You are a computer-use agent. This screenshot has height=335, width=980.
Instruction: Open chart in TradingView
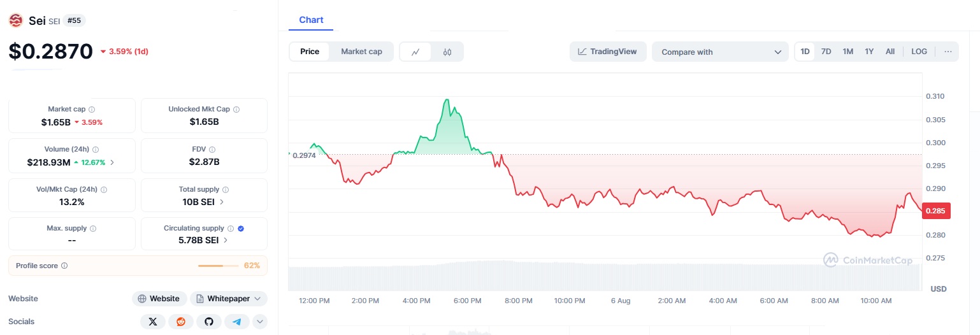(608, 52)
